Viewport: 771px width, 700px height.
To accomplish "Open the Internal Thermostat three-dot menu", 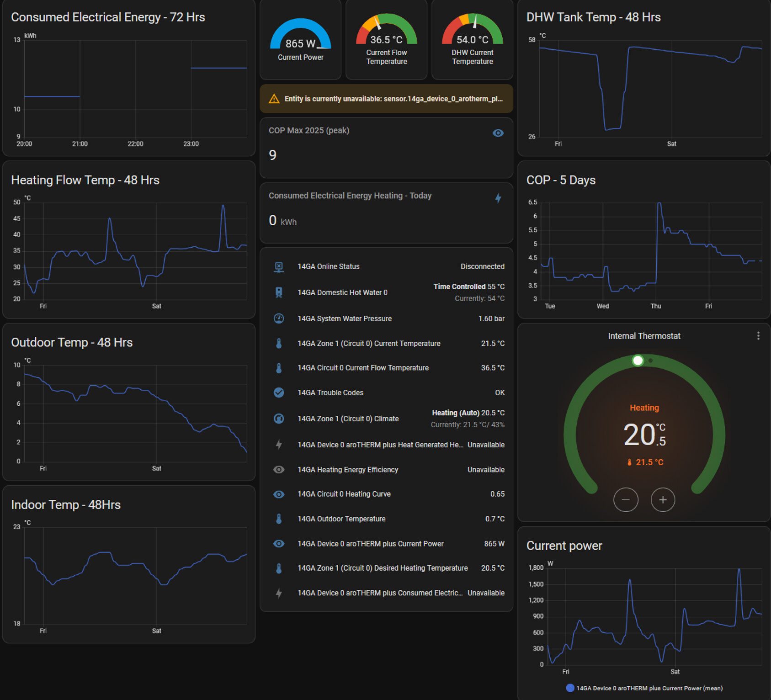I will [x=758, y=336].
